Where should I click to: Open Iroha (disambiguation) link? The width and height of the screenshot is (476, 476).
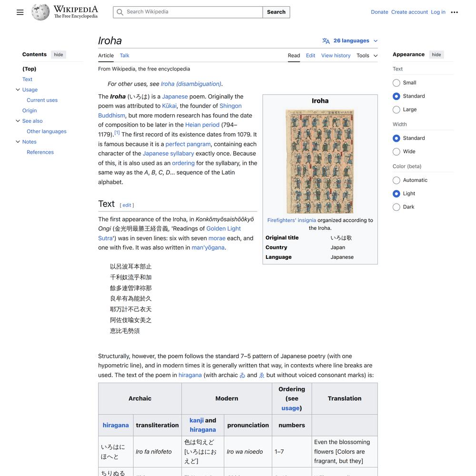(x=191, y=84)
